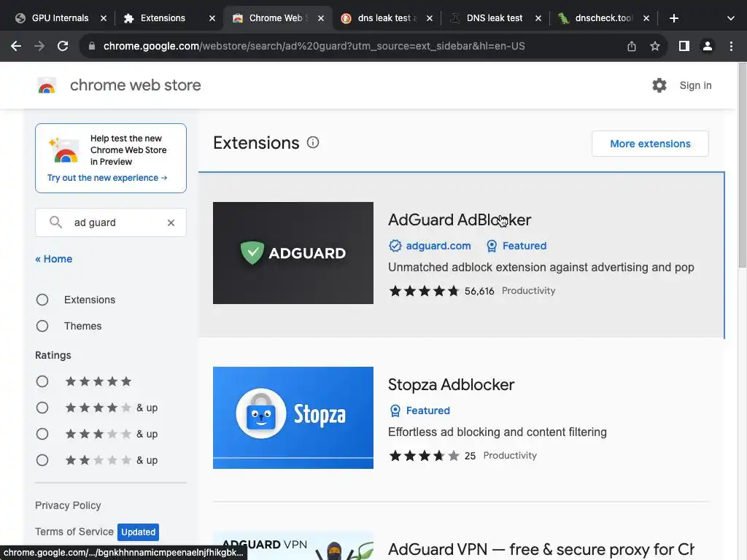Open the tab search dropdown arrow

tap(731, 18)
